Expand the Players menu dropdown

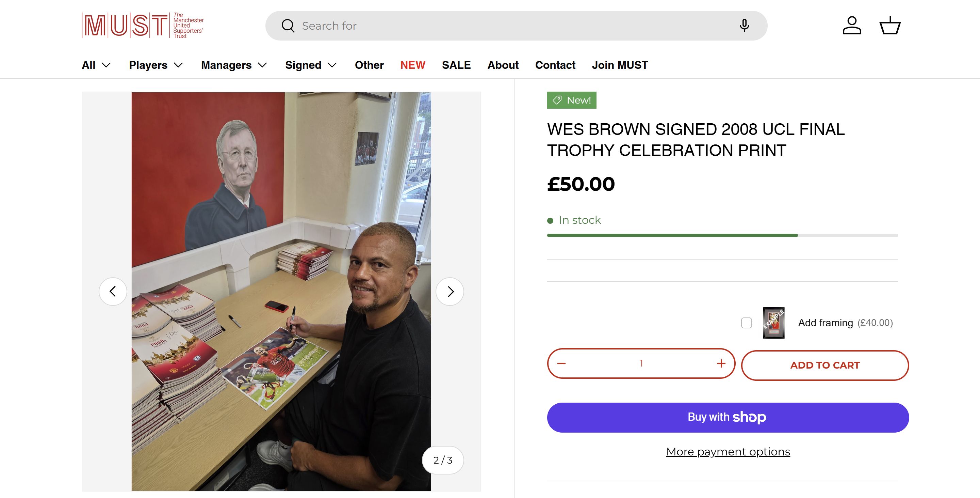pos(156,65)
